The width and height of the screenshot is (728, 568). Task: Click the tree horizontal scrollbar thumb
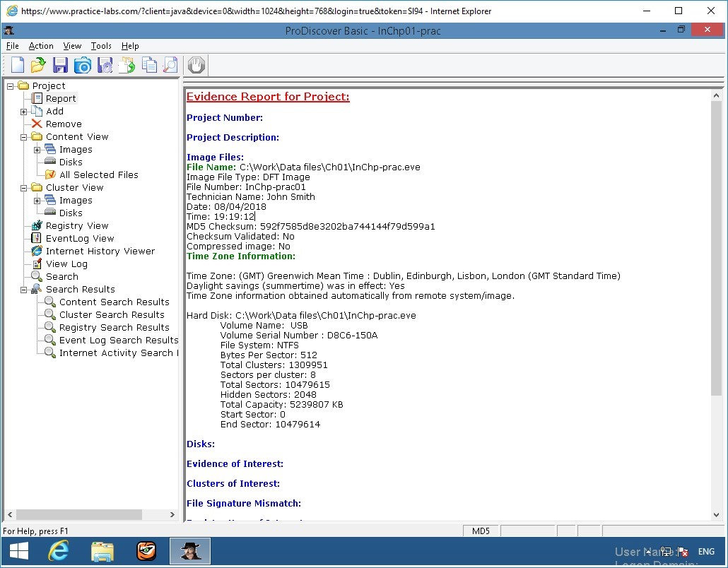(x=79, y=514)
